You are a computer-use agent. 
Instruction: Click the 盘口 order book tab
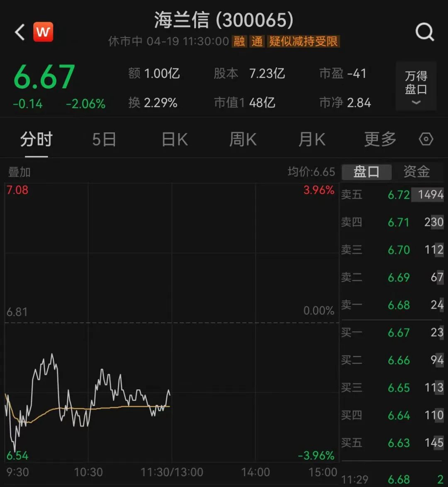pyautogui.click(x=367, y=172)
